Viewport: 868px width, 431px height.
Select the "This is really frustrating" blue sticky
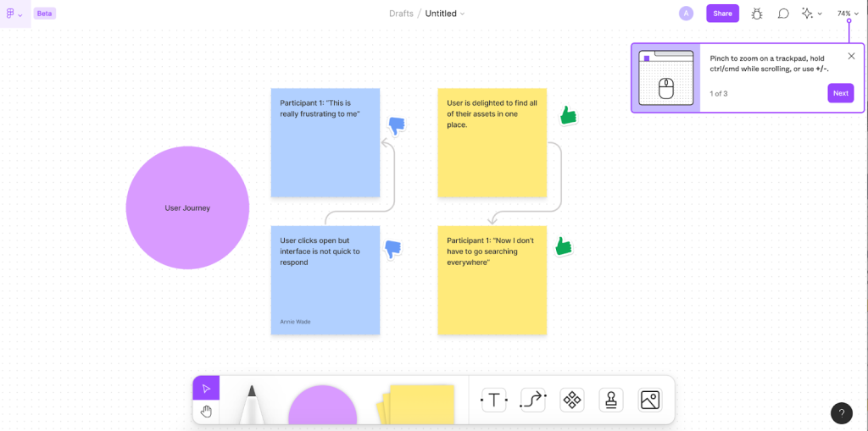325,143
